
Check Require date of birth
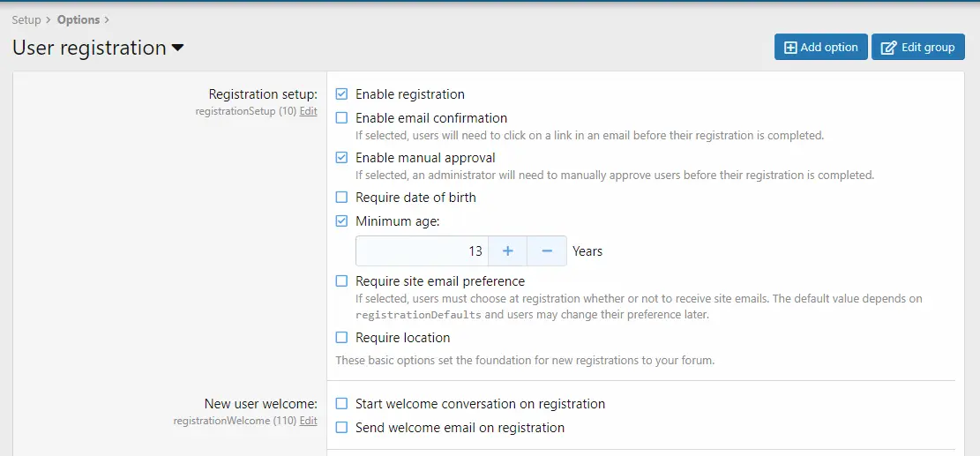click(x=341, y=198)
